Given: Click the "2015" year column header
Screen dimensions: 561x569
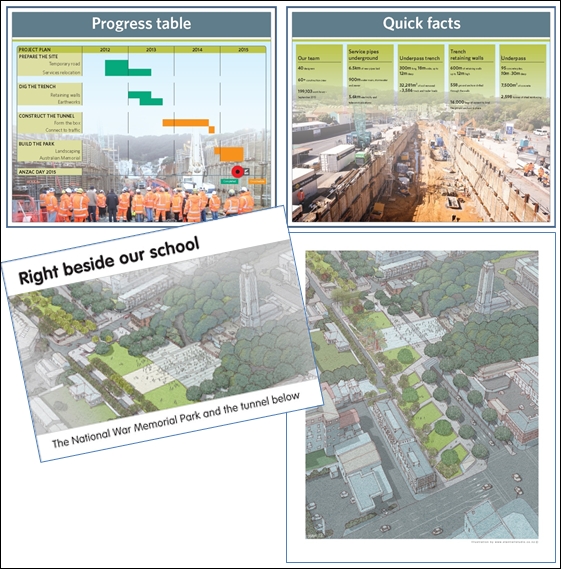Looking at the screenshot, I should tap(243, 50).
